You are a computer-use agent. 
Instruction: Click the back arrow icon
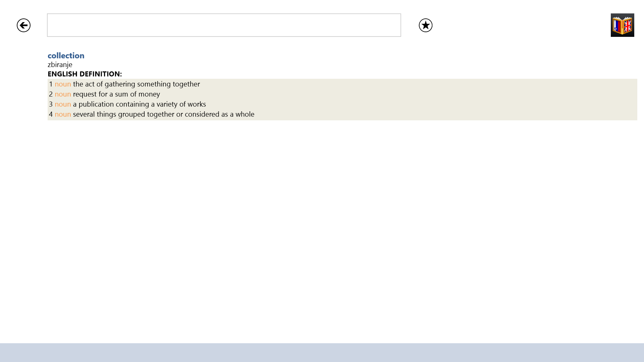point(23,25)
